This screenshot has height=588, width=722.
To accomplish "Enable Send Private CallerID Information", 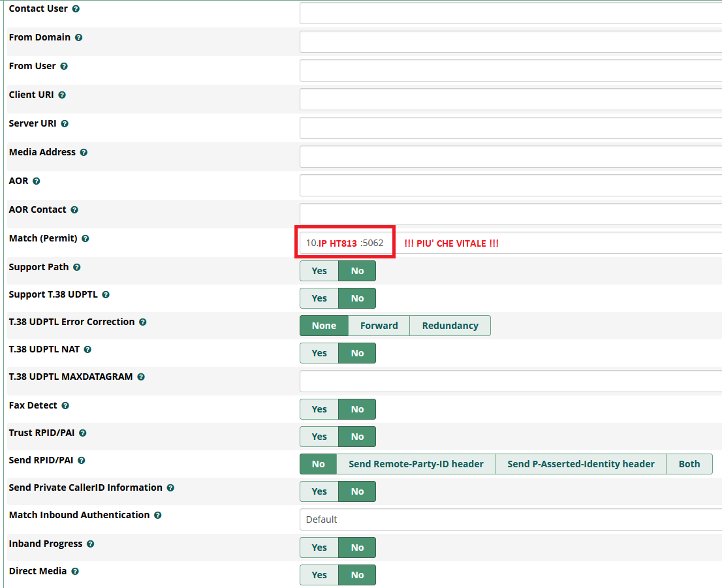I will tap(319, 491).
